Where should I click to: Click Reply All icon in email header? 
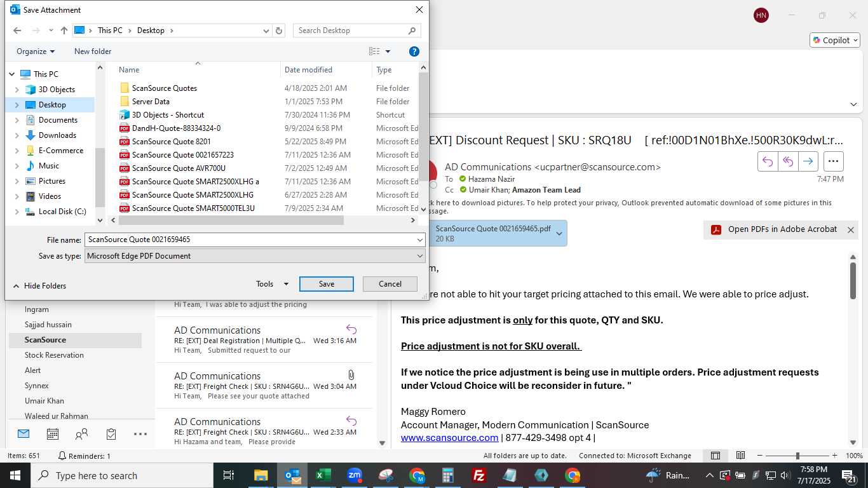tap(788, 161)
